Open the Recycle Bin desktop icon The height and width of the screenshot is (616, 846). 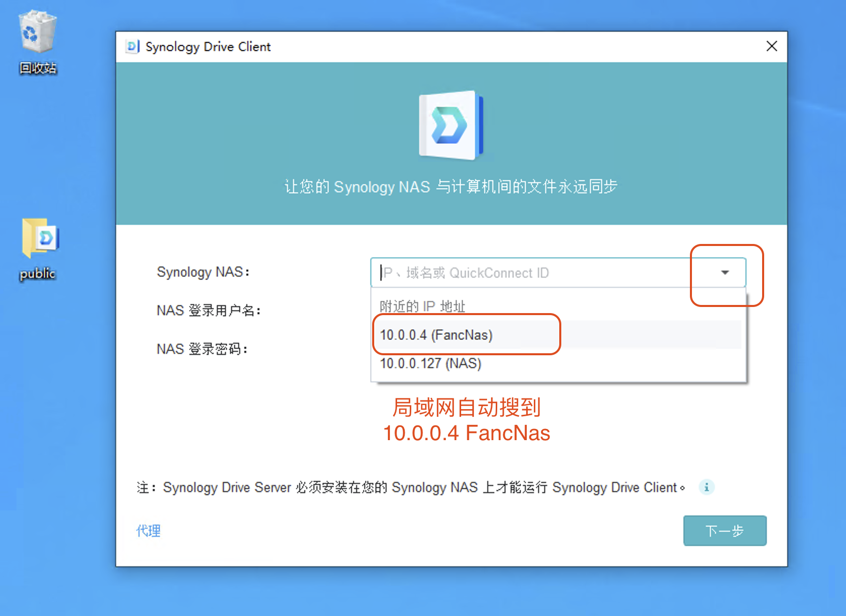pyautogui.click(x=38, y=42)
